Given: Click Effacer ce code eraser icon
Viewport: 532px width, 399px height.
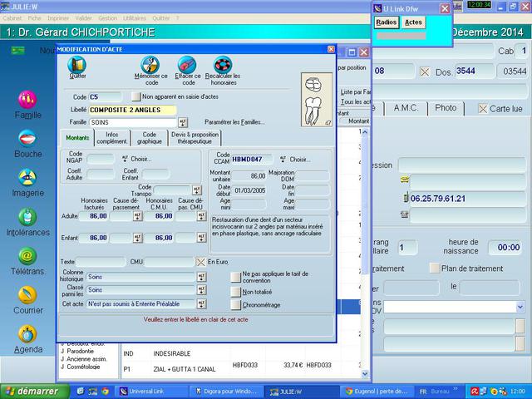Looking at the screenshot, I should (x=188, y=66).
